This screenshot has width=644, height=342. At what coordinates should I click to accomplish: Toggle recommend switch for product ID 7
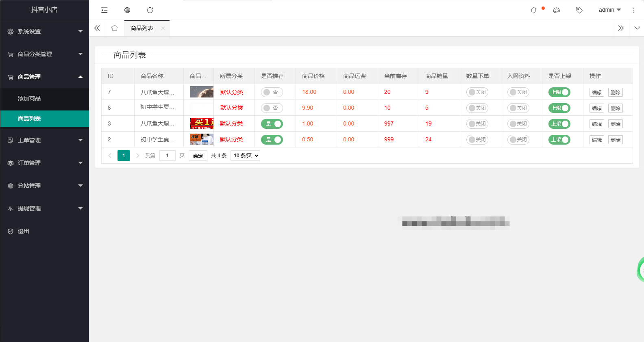(272, 92)
